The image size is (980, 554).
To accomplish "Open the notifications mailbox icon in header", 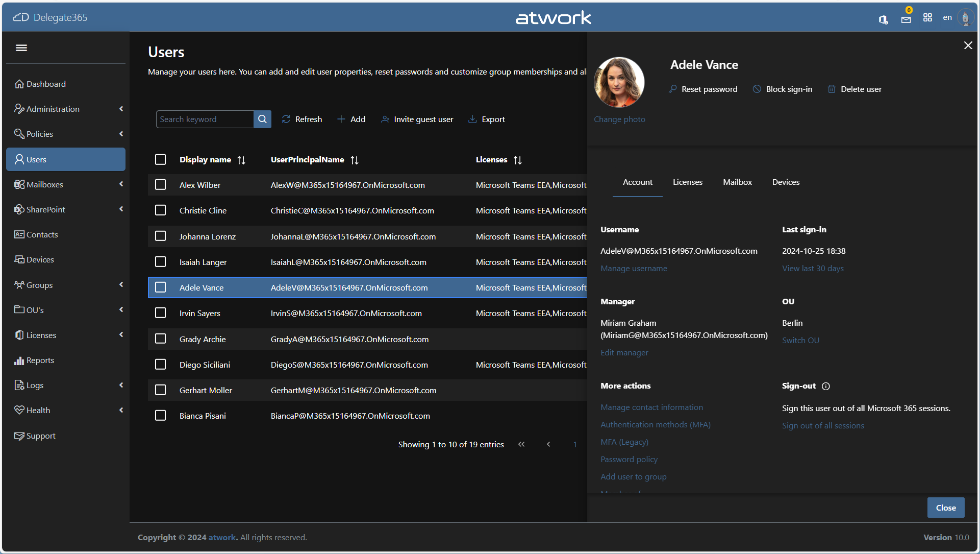I will click(906, 19).
